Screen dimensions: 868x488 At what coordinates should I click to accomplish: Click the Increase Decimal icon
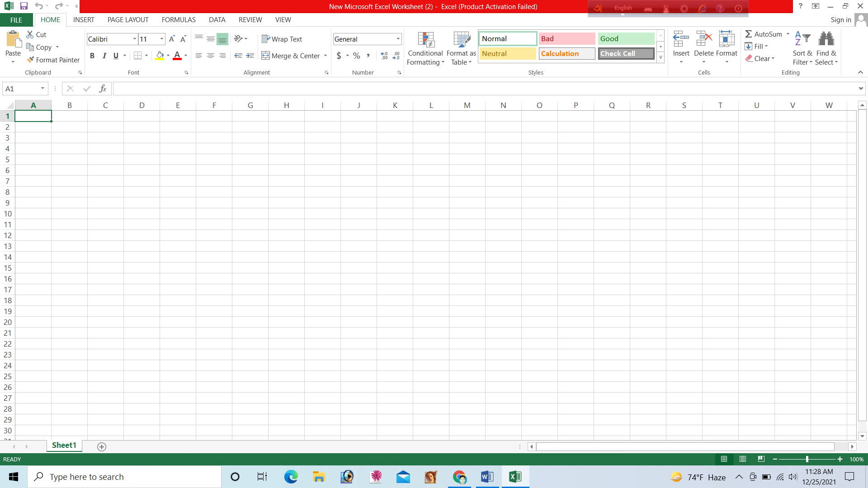(384, 56)
